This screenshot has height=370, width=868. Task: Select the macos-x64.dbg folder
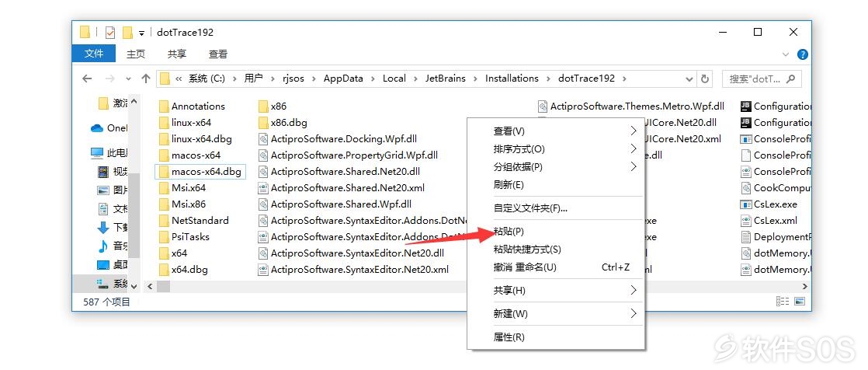point(200,172)
